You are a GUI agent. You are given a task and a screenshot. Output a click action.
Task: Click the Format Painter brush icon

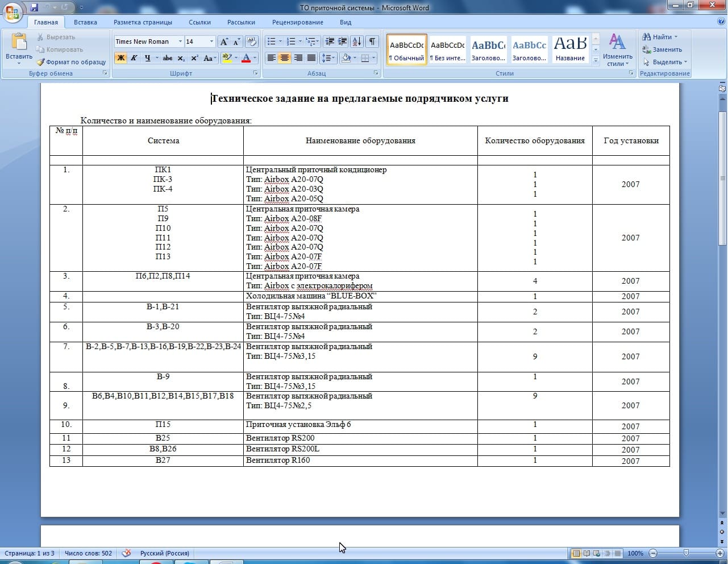point(40,62)
